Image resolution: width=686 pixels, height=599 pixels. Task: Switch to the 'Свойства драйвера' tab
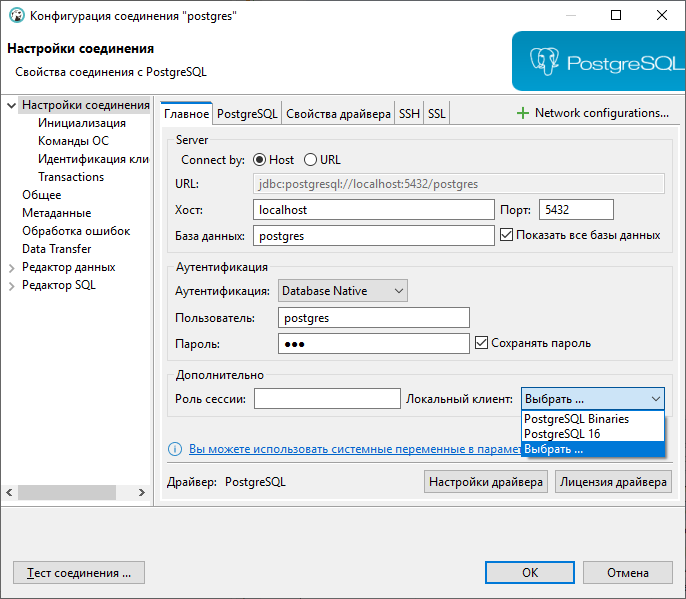click(x=338, y=114)
